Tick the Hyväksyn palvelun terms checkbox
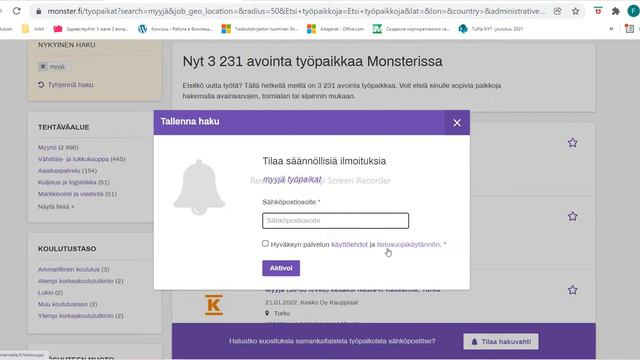 click(265, 243)
